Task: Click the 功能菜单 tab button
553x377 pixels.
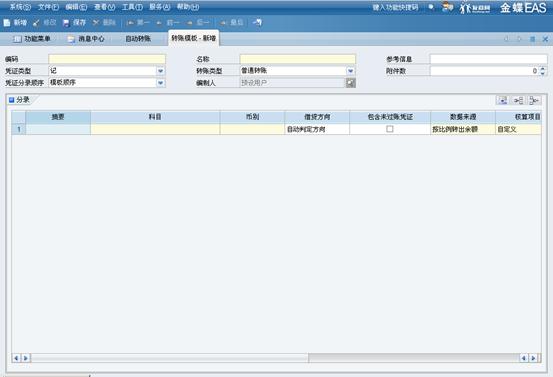Action: 32,39
